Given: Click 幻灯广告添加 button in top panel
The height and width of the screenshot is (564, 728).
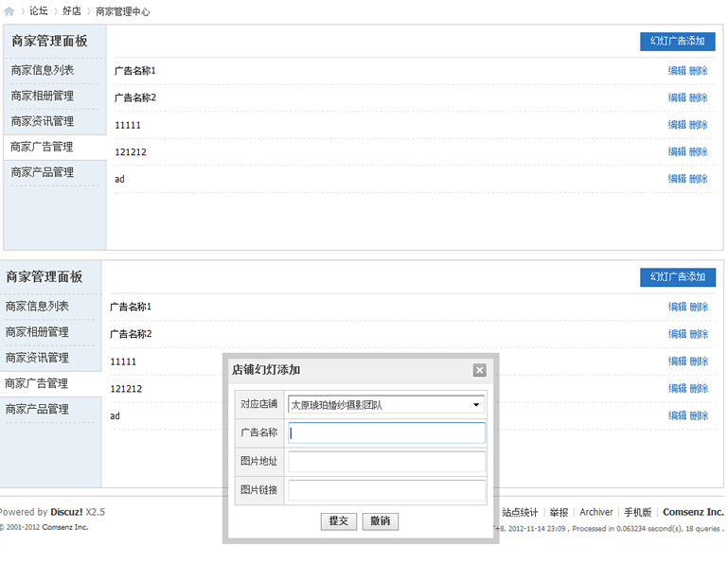Looking at the screenshot, I should coord(678,42).
